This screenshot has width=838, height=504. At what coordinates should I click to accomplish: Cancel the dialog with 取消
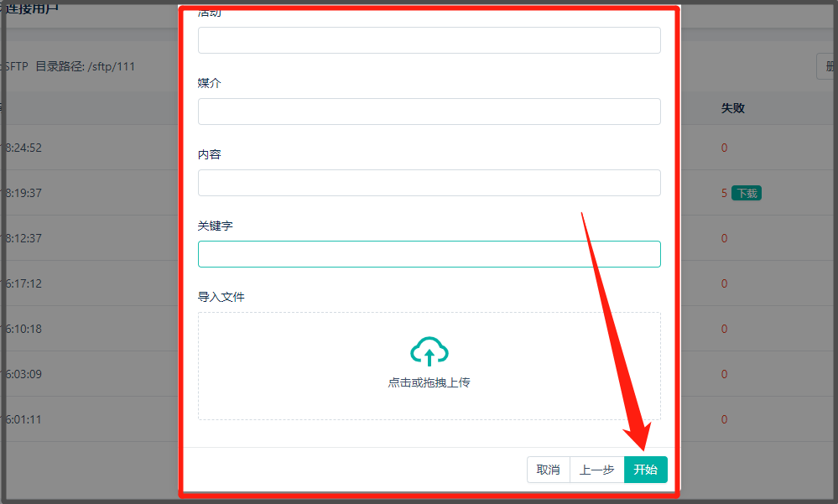tap(549, 470)
